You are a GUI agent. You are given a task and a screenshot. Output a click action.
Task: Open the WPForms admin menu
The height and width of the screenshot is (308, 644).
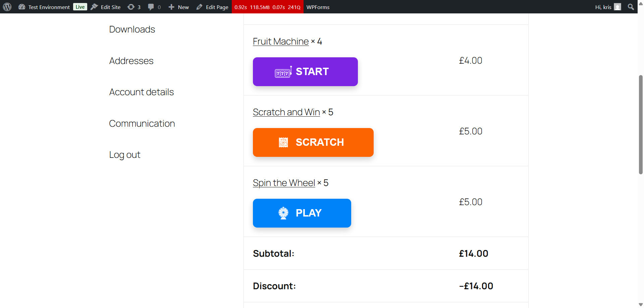click(x=318, y=7)
